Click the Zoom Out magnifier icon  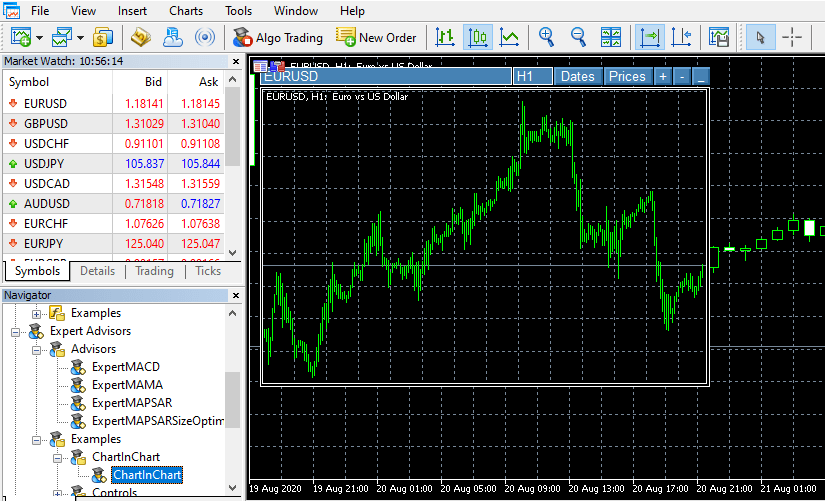578,38
